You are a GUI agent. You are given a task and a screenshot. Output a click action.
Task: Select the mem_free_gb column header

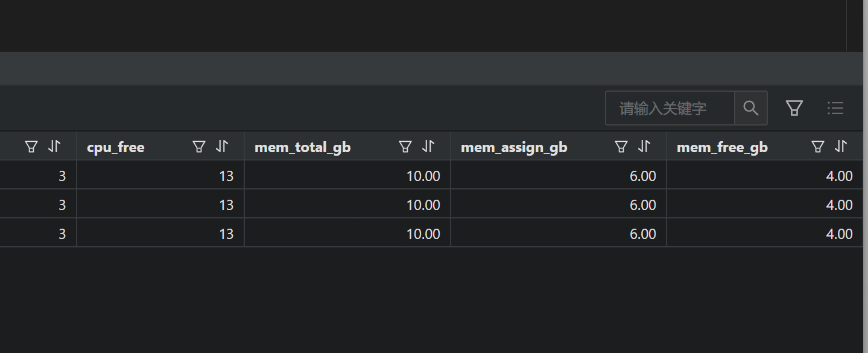click(x=722, y=147)
